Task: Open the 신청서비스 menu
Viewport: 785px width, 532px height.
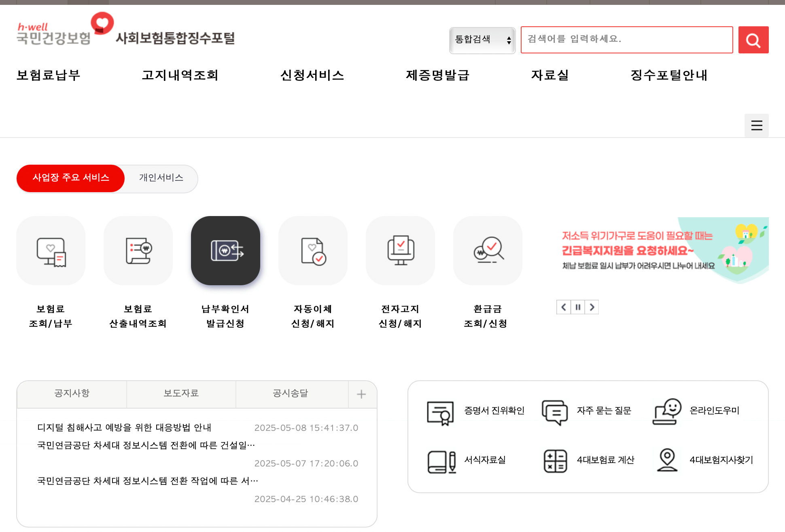Action: click(x=313, y=75)
